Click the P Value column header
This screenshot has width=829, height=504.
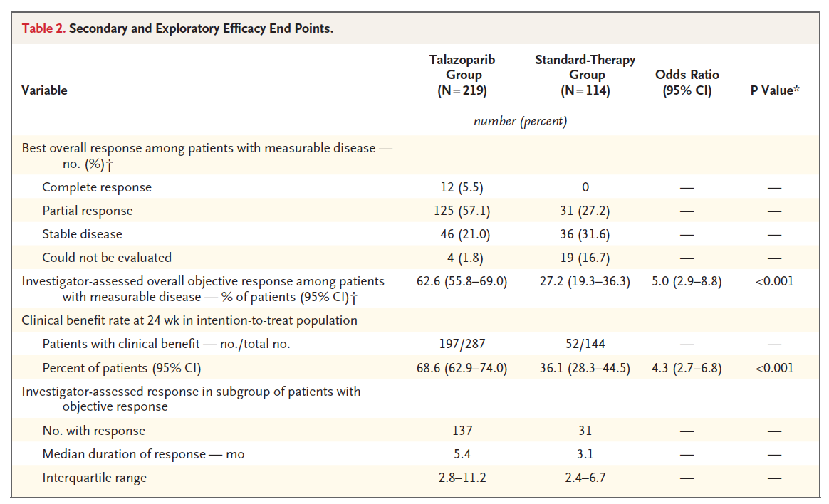[x=774, y=90]
